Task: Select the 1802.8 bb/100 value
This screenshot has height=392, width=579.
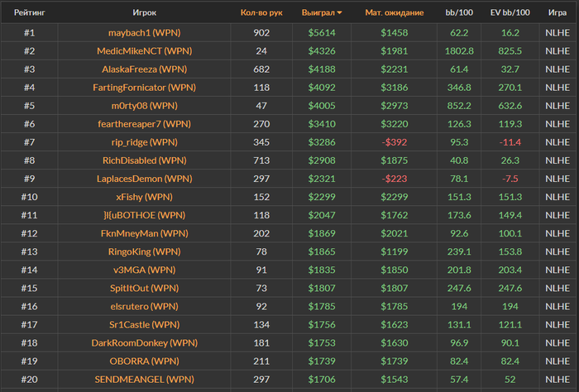Action: (x=459, y=51)
